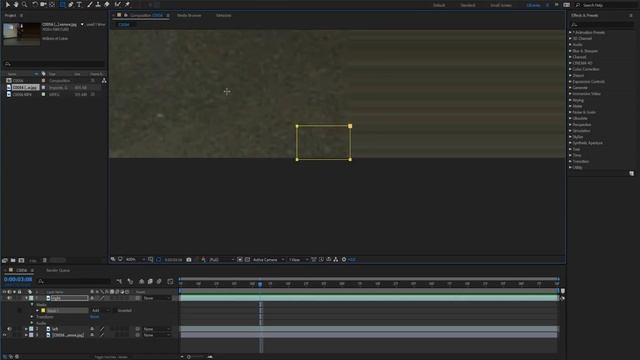Expand the Blur & Sharpen effects category

570,51
